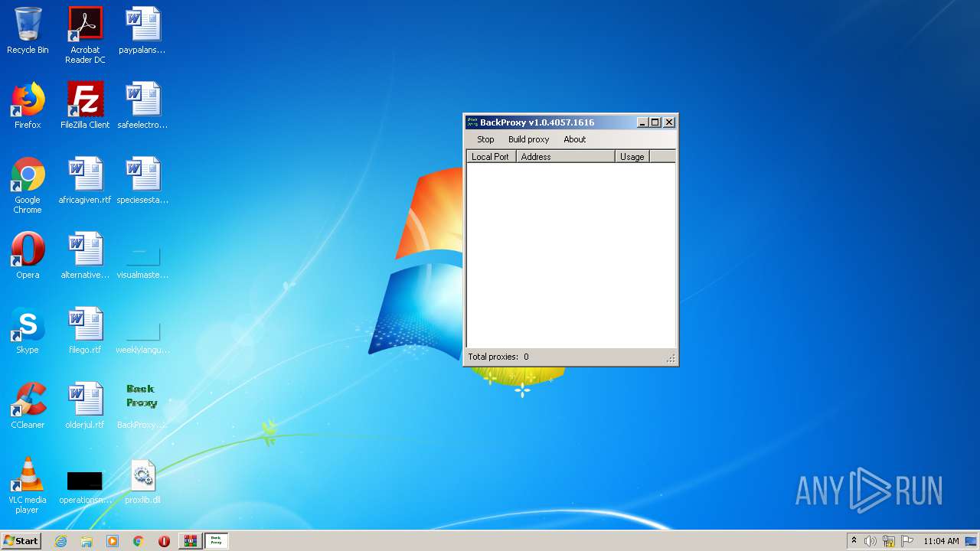Select olderjul.rtf file icon
This screenshot has height=551, width=980.
click(x=85, y=406)
